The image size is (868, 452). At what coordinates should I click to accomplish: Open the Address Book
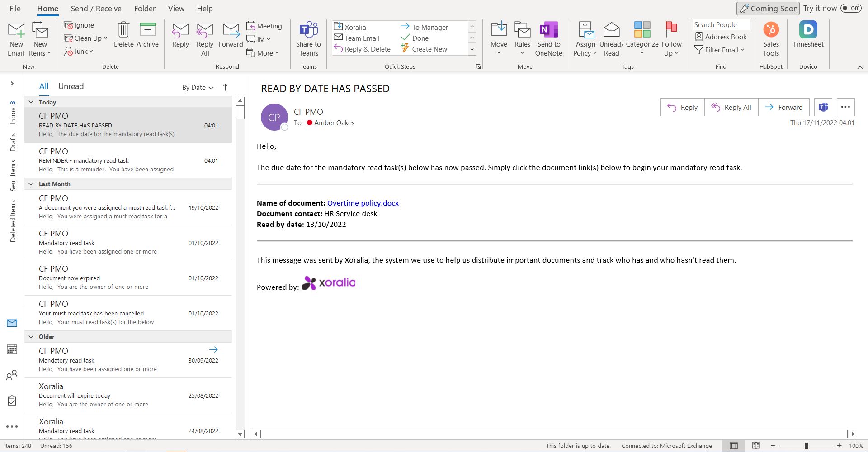pos(721,37)
